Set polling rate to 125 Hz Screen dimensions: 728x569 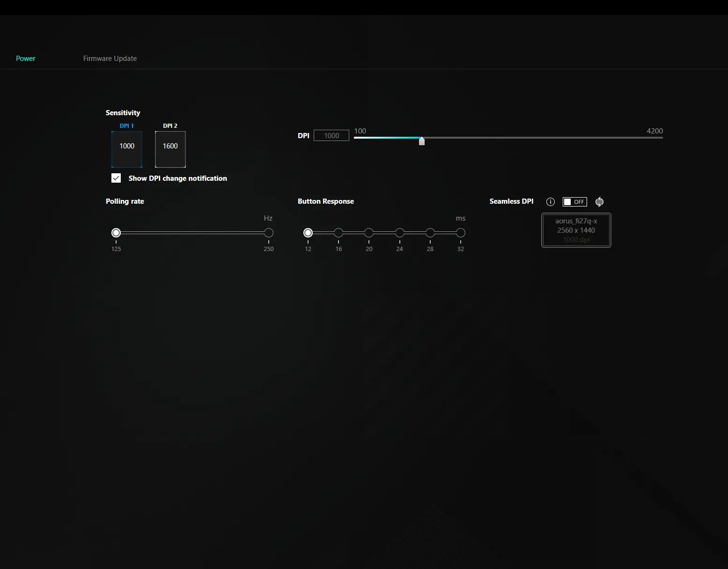click(116, 233)
